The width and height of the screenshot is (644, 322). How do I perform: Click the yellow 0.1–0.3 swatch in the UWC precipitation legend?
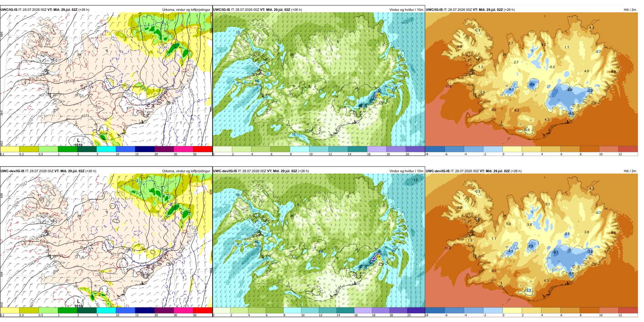coord(10,149)
